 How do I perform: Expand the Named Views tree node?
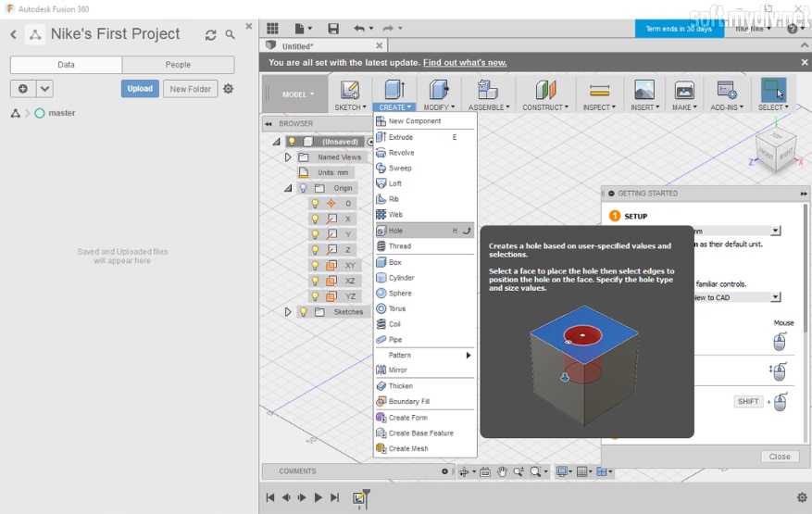click(x=288, y=157)
